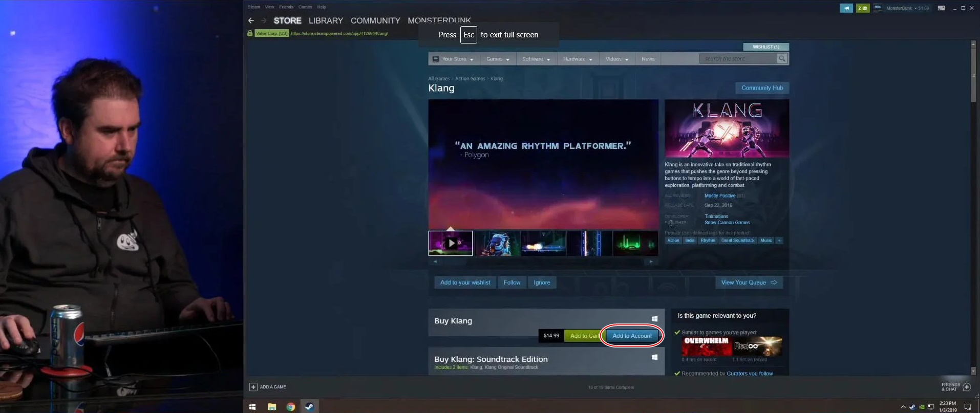The image size is (980, 413).
Task: Select the STORE tab
Action: click(x=287, y=20)
